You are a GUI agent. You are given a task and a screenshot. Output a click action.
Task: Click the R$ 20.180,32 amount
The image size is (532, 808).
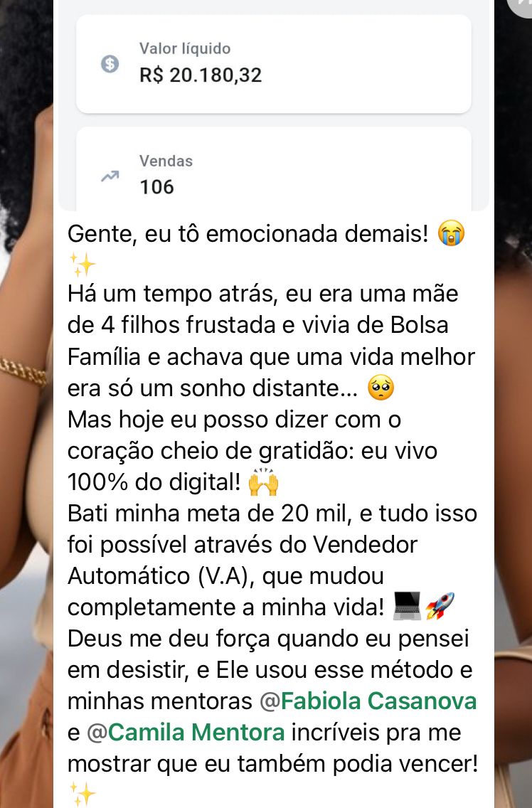[x=201, y=75]
